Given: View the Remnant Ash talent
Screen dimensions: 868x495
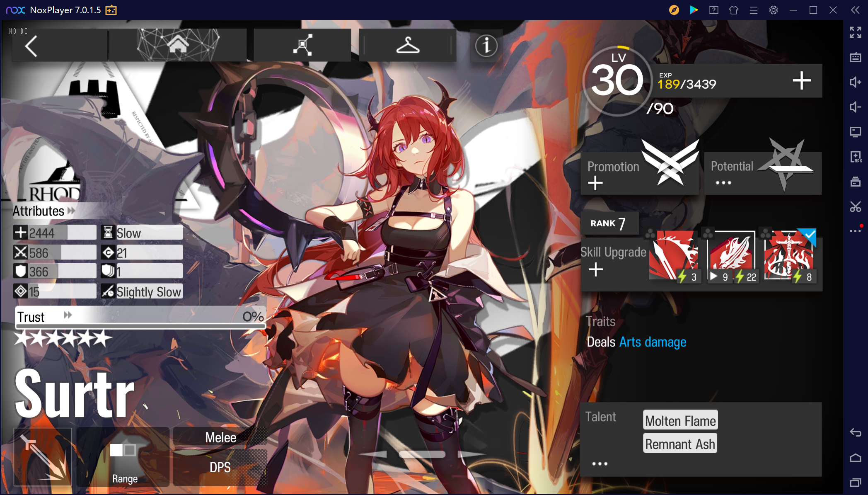Looking at the screenshot, I should tap(680, 444).
